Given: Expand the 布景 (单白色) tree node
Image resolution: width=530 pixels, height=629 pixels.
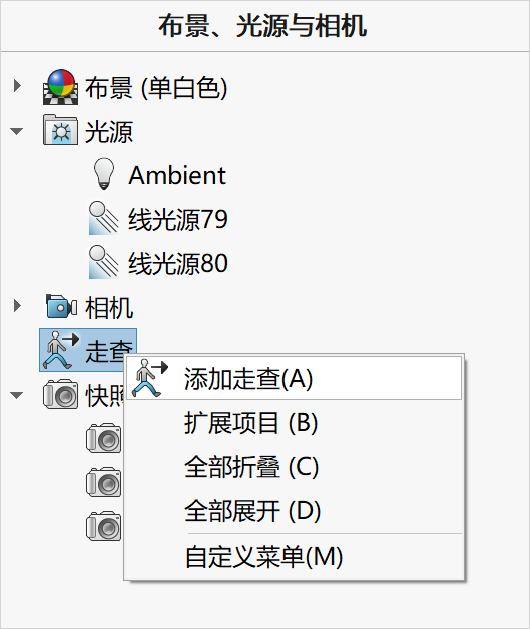Looking at the screenshot, I should tap(17, 85).
